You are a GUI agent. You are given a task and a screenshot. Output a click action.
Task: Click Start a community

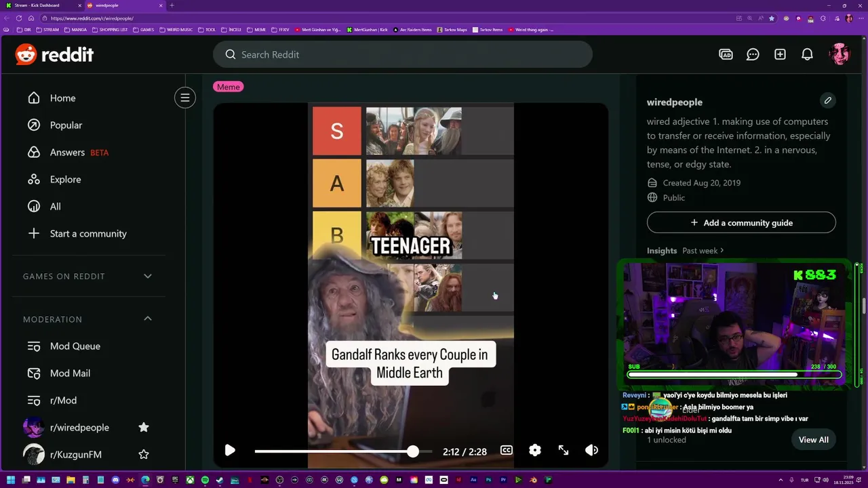click(x=88, y=234)
